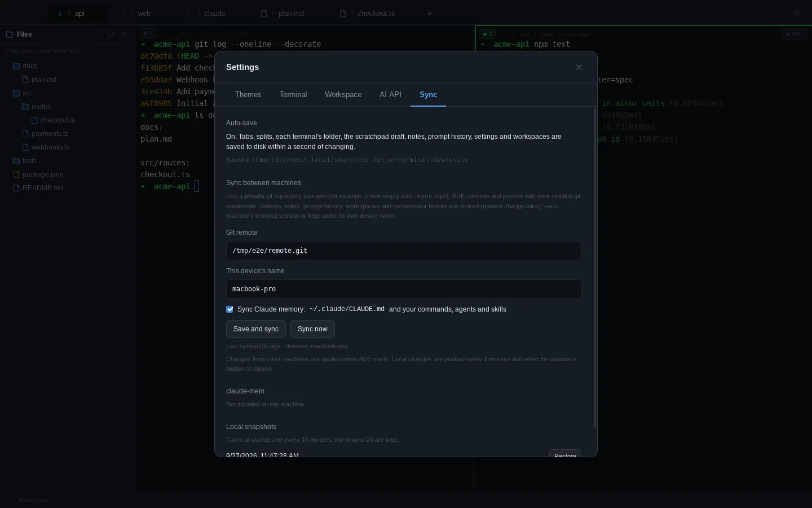The image size is (812, 508).
Task: Open the Workspace settings tab
Action: coord(343,95)
